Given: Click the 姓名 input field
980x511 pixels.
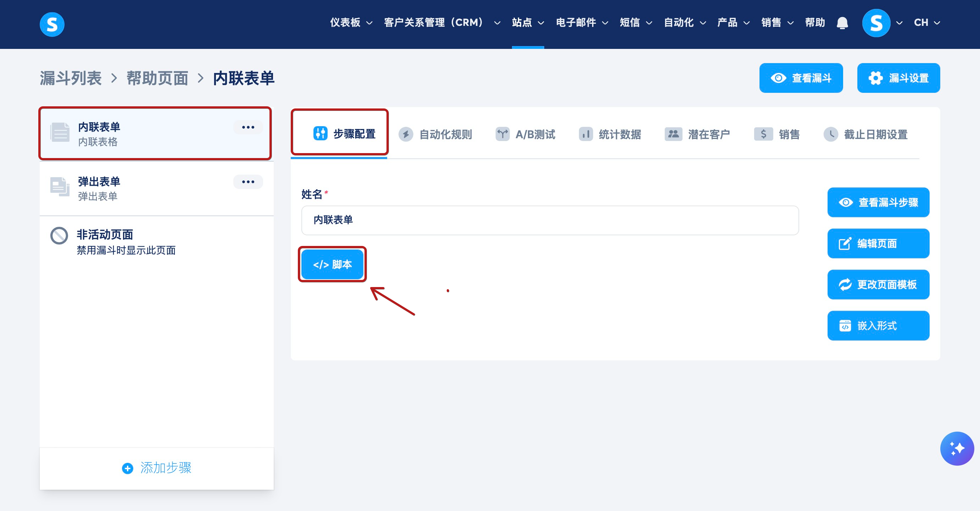Looking at the screenshot, I should click(x=550, y=220).
